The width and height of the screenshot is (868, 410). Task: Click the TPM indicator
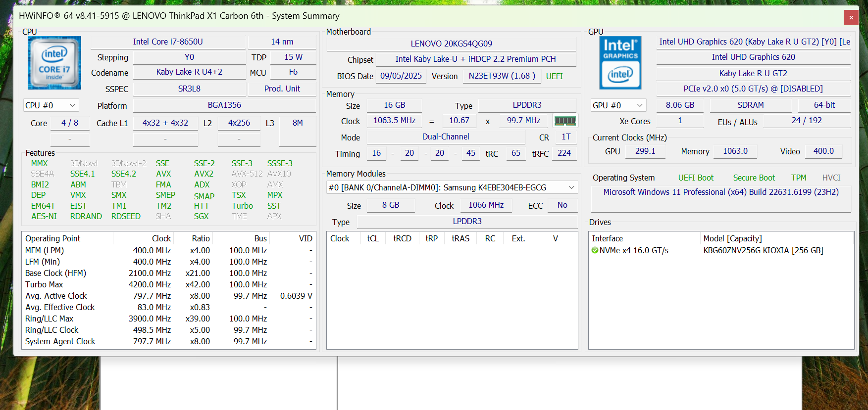799,178
